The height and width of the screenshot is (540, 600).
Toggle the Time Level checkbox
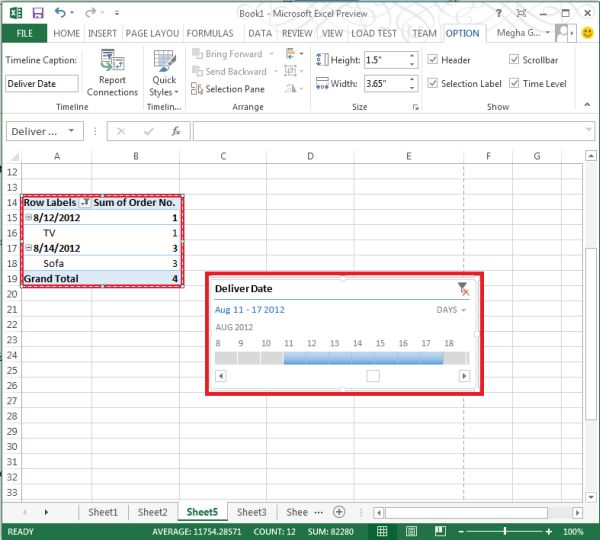514,83
